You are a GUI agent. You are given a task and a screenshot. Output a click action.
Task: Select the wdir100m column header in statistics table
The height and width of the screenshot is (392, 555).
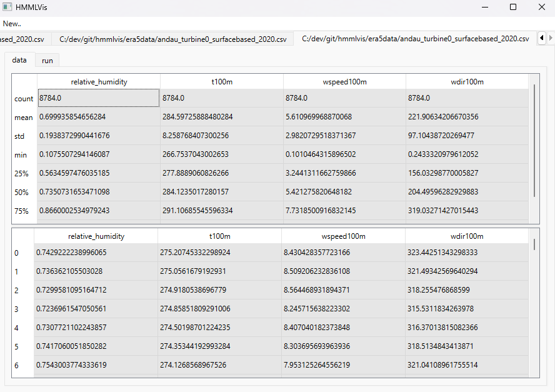pos(467,81)
